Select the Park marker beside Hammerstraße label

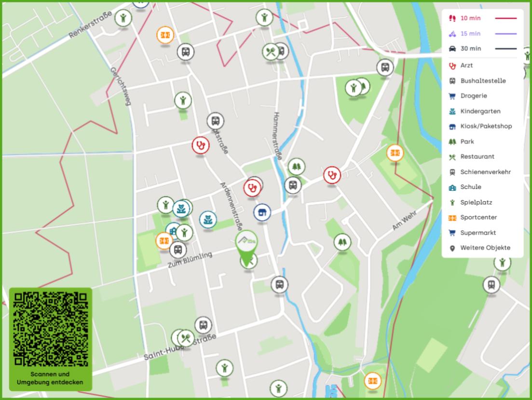297,166
